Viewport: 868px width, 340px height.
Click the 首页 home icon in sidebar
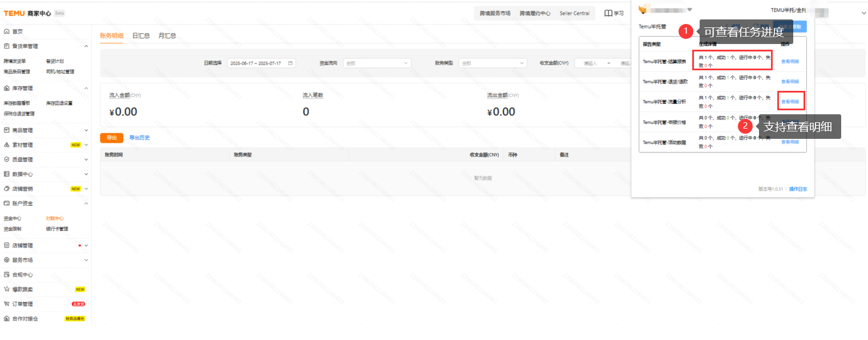coord(6,31)
